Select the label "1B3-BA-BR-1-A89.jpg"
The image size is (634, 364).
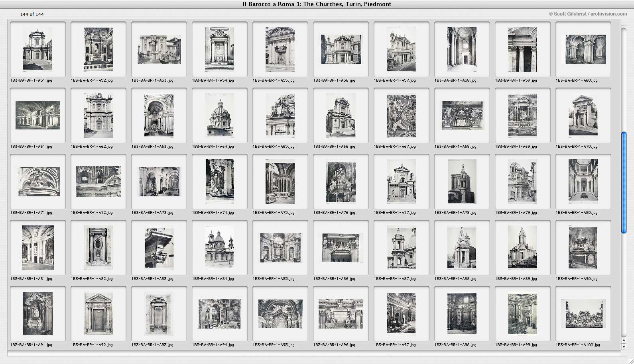[516, 279]
